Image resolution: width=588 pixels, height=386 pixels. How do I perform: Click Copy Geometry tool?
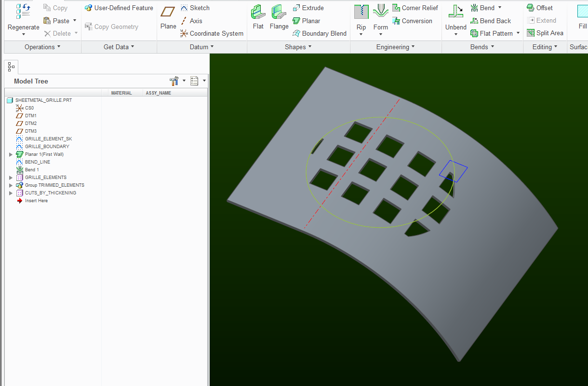click(112, 27)
